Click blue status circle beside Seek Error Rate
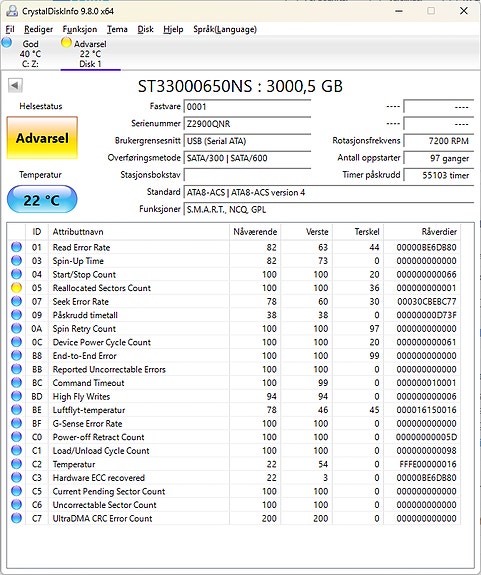Image resolution: width=481 pixels, height=575 pixels. pos(16,301)
